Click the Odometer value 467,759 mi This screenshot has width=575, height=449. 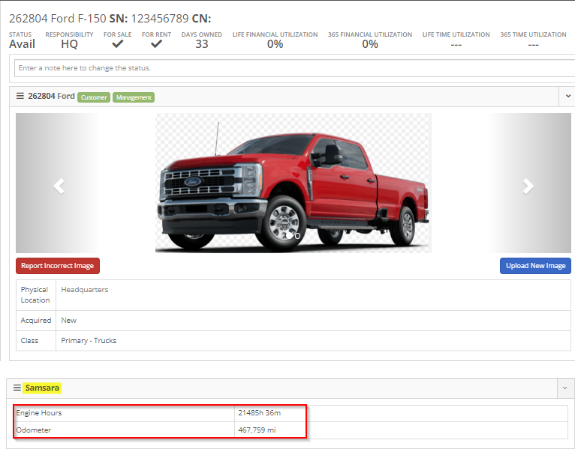pyautogui.click(x=257, y=430)
